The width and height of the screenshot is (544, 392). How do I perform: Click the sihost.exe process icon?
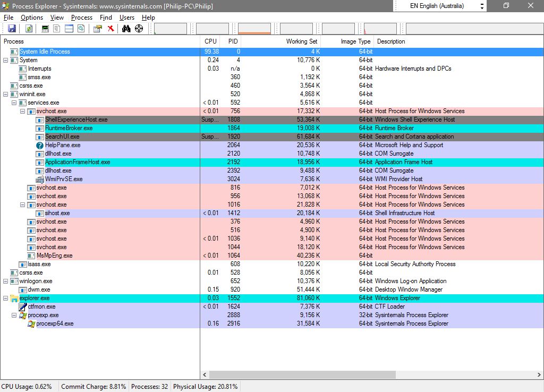tap(40, 214)
